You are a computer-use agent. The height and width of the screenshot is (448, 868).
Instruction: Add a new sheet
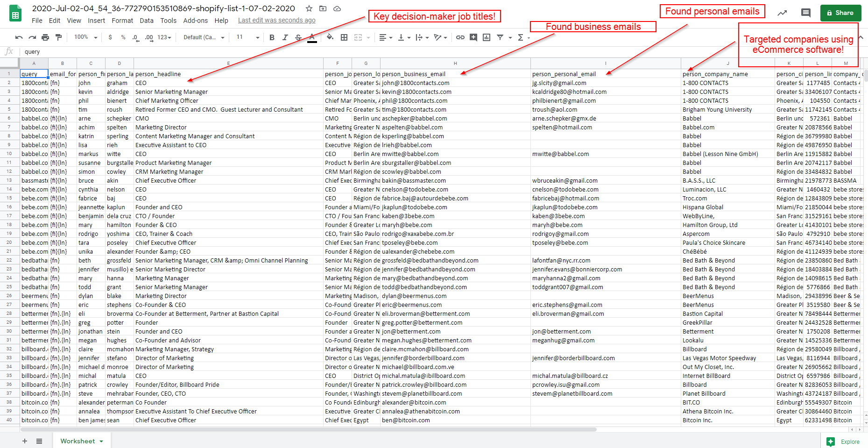click(25, 441)
